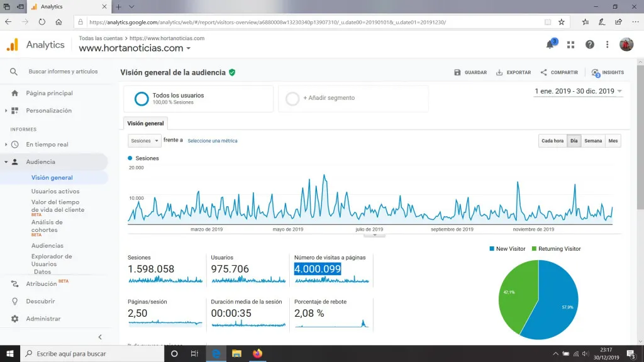The width and height of the screenshot is (644, 362).
Task: Select the Semana granularity
Action: pos(593,141)
